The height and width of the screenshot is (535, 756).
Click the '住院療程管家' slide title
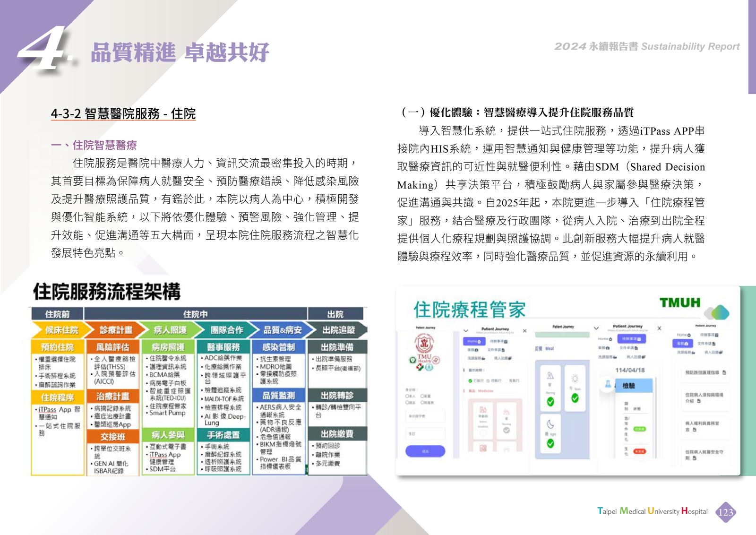tap(469, 310)
